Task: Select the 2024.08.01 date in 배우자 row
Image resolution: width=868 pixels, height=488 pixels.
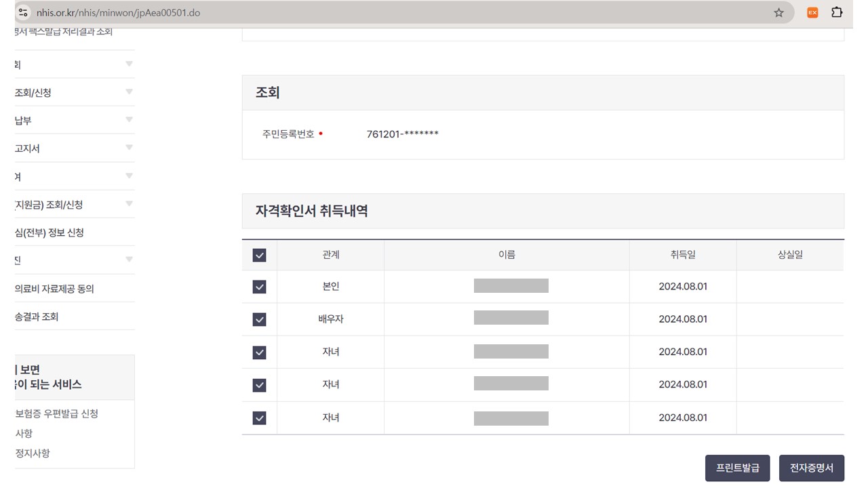Action: (683, 319)
